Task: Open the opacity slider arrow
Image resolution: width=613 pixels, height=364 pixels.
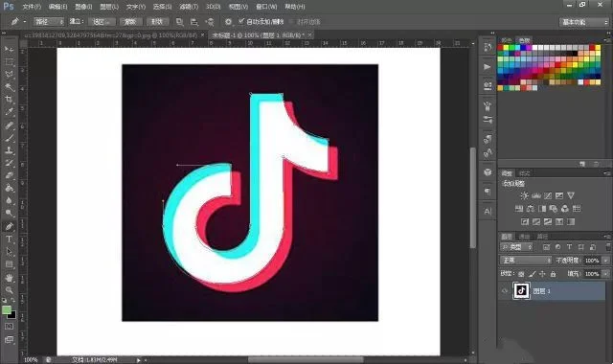Action: pos(606,261)
